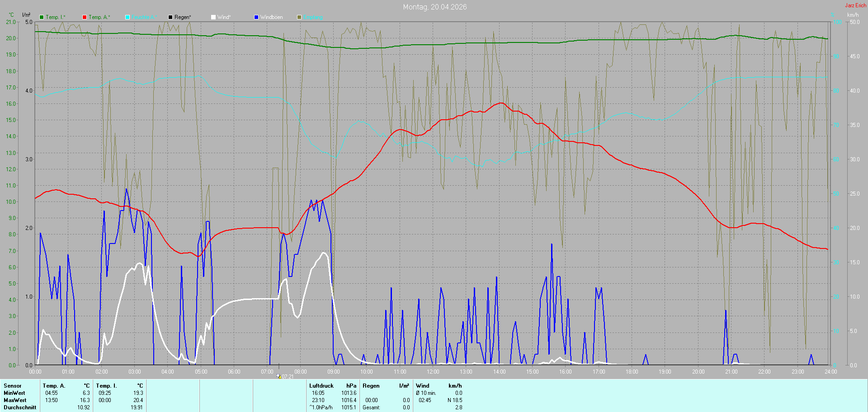Click the blue Windböen legend swatch
This screenshot has height=412, width=868.
click(x=256, y=17)
